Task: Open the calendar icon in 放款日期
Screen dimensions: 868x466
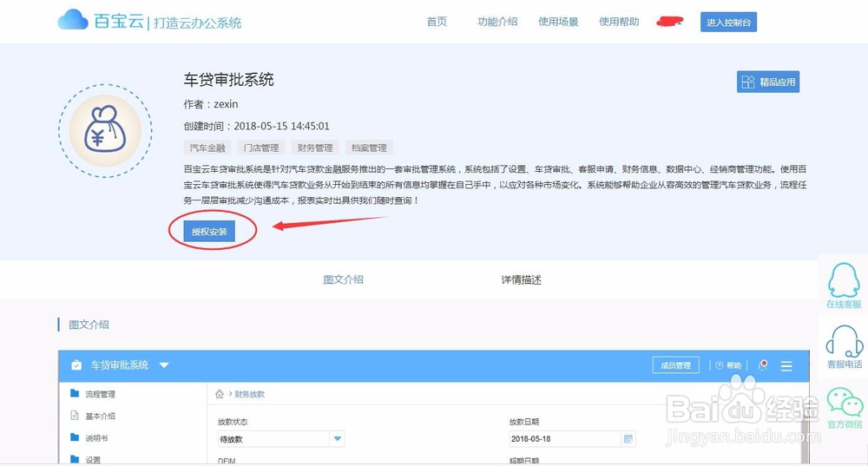Action: coord(628,439)
